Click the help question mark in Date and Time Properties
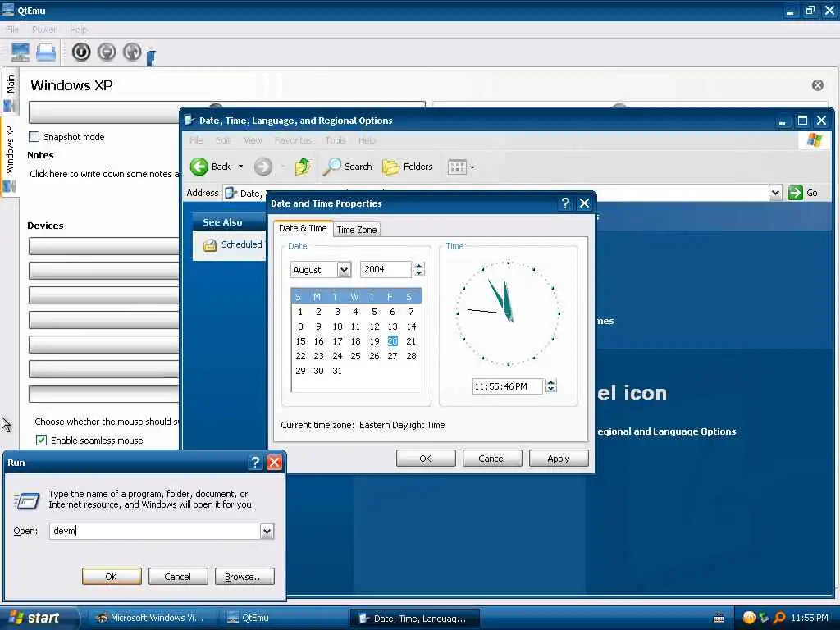 (565, 203)
